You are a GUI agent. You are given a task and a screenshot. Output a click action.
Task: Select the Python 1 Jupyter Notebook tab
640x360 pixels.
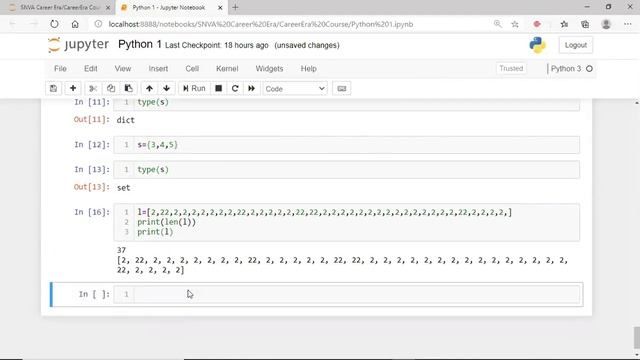(x=168, y=7)
